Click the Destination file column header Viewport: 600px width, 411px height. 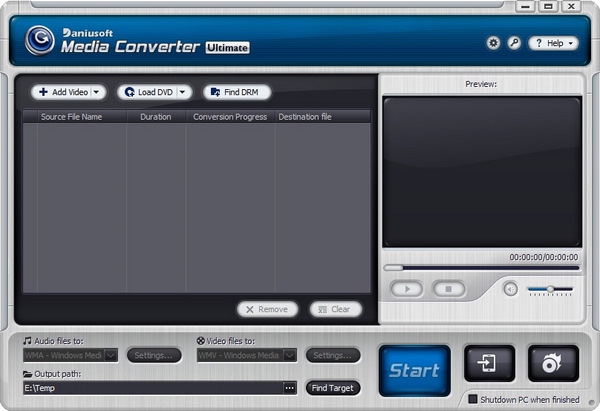[323, 117]
